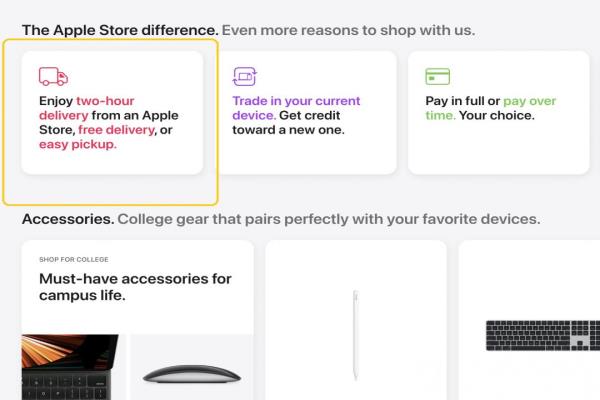Click "Must-have accessories for campus life" title text
Viewport: 600px width, 400px height.
point(135,287)
